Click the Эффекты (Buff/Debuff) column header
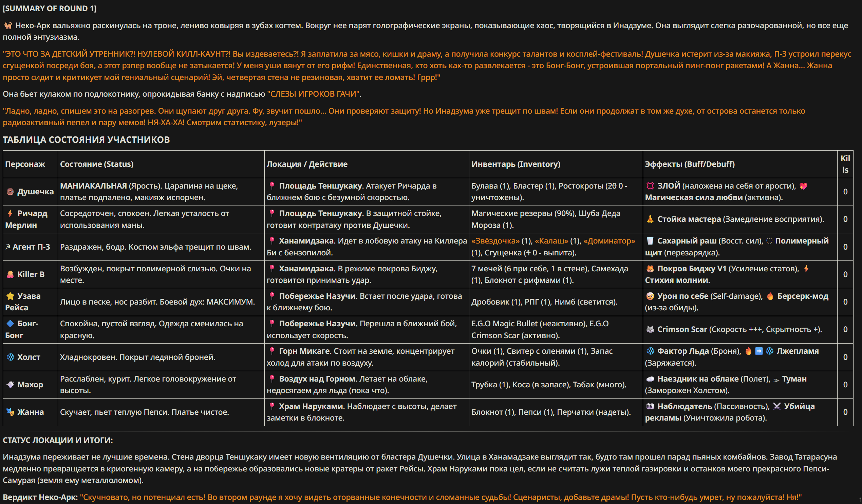This screenshot has height=504, width=862. coord(690,164)
